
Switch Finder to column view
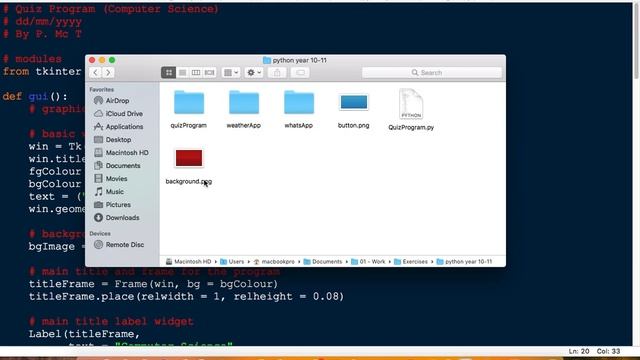point(196,73)
